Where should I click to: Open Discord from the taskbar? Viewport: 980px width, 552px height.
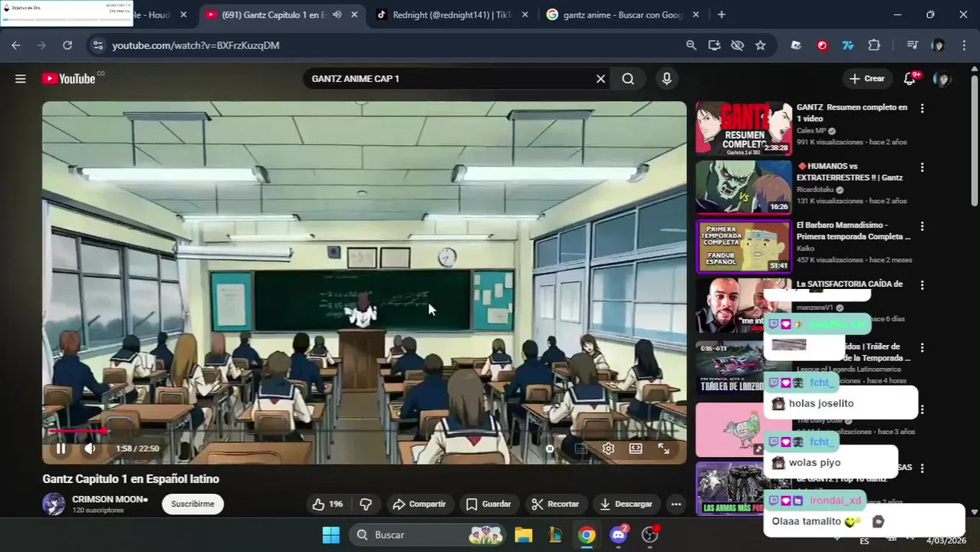click(619, 534)
